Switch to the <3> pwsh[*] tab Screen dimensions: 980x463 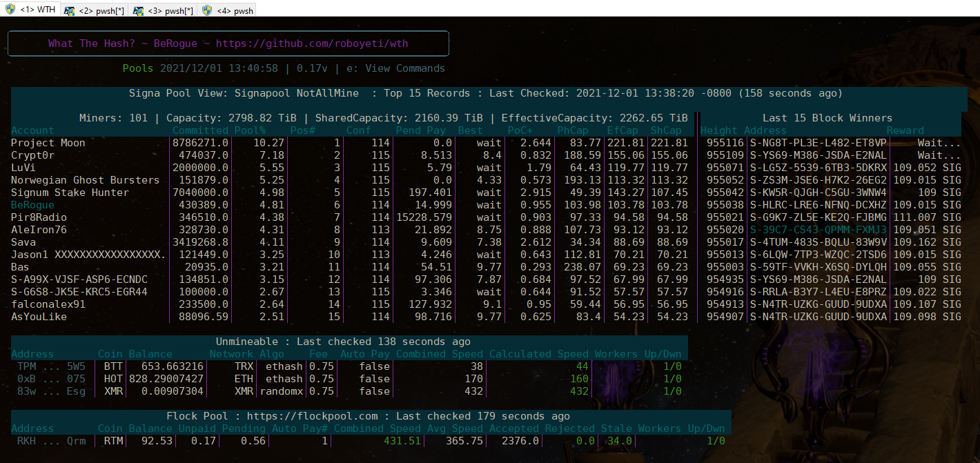click(170, 10)
